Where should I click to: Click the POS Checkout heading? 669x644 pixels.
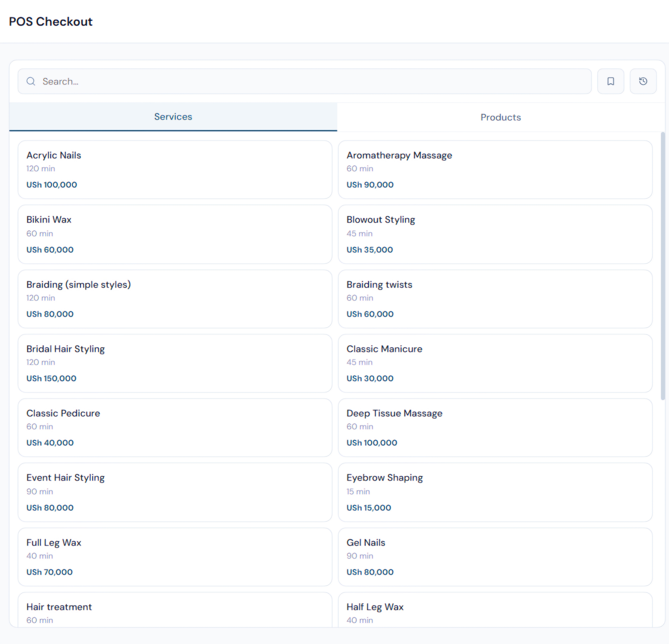point(50,22)
